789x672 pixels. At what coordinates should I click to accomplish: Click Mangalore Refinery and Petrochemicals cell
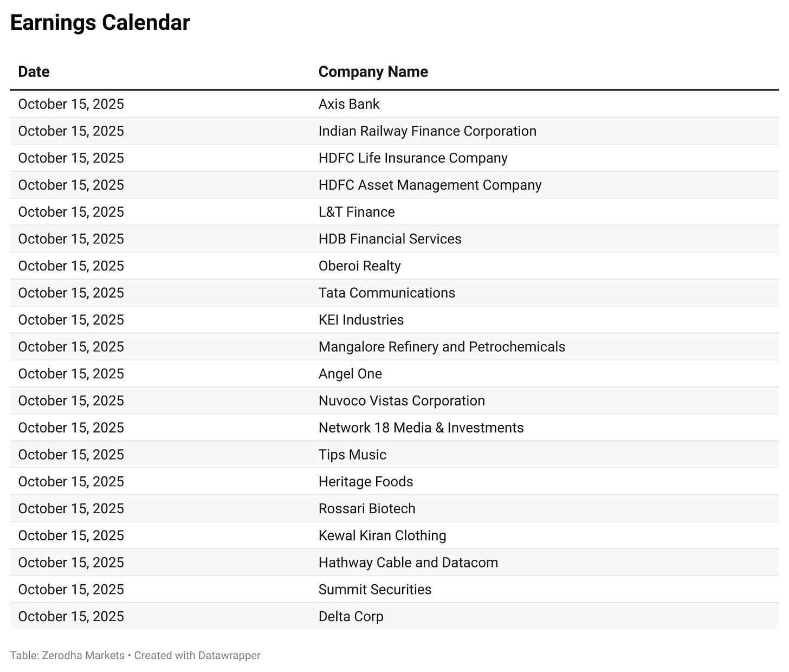tap(442, 347)
